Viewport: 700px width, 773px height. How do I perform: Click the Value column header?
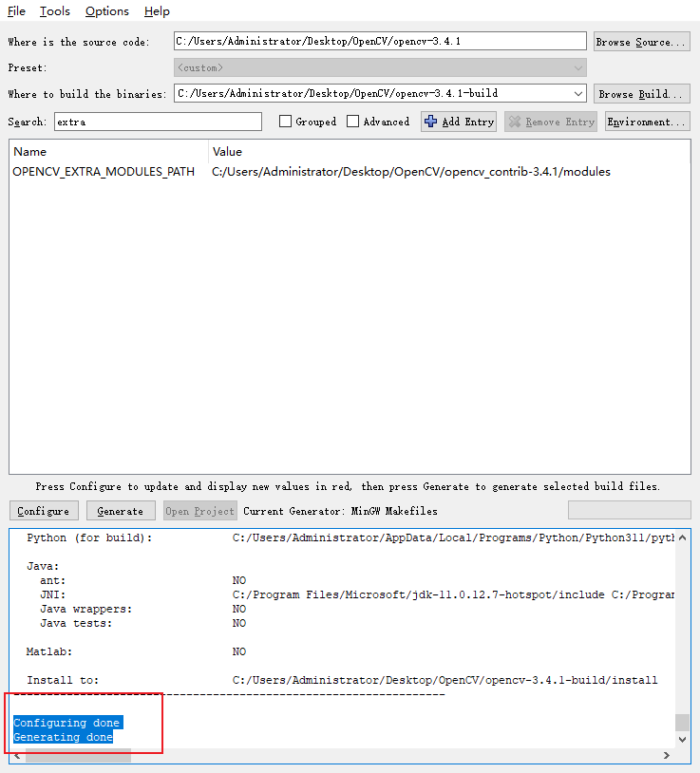pyautogui.click(x=449, y=152)
